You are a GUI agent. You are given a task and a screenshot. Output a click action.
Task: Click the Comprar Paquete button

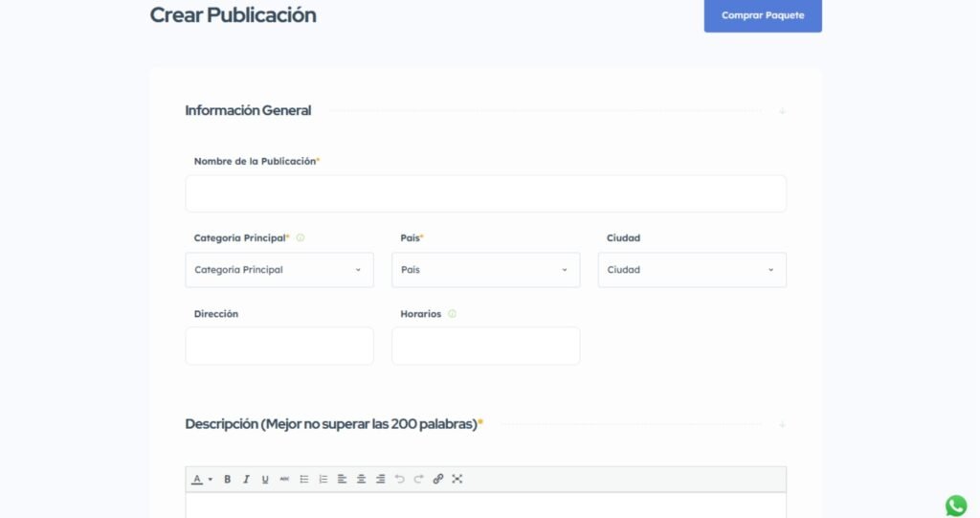pos(763,15)
